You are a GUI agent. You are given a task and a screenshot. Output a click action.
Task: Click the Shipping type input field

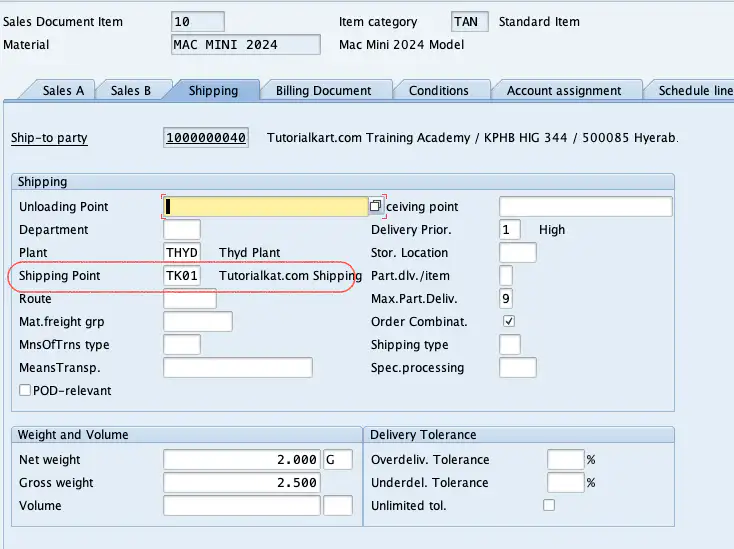[510, 344]
